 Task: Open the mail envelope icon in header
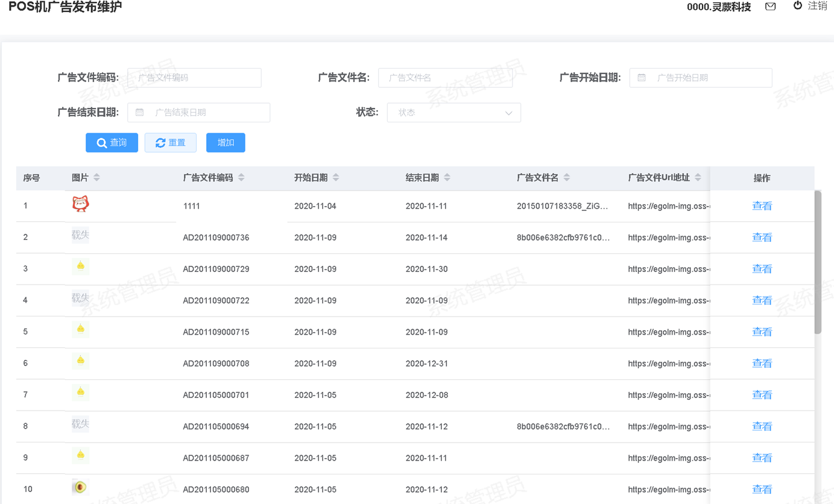pyautogui.click(x=770, y=7)
